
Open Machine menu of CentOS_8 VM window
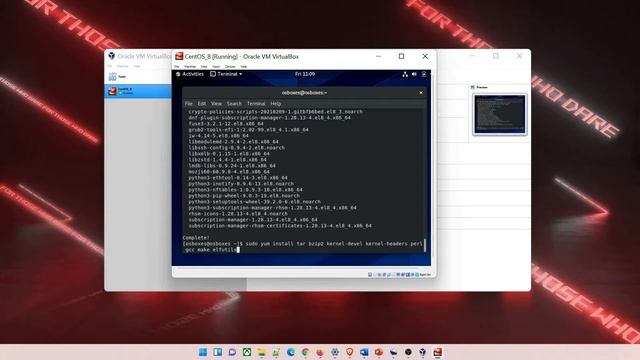(x=190, y=67)
